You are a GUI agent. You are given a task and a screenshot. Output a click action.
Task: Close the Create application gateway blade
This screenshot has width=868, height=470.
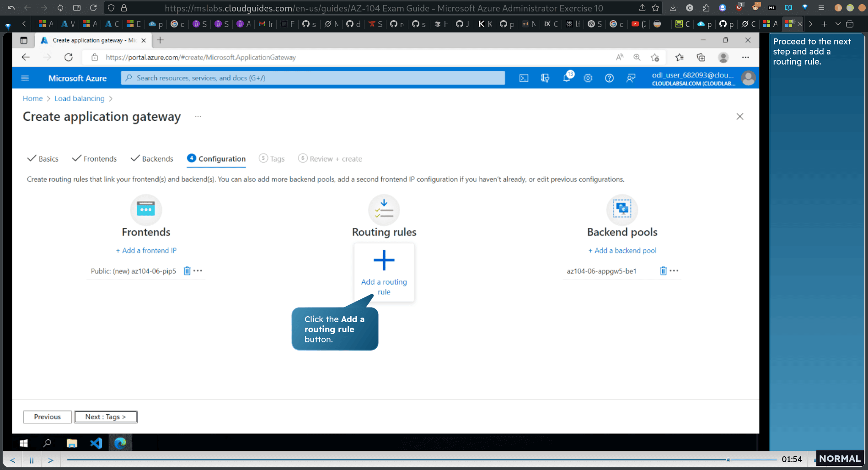pos(740,117)
